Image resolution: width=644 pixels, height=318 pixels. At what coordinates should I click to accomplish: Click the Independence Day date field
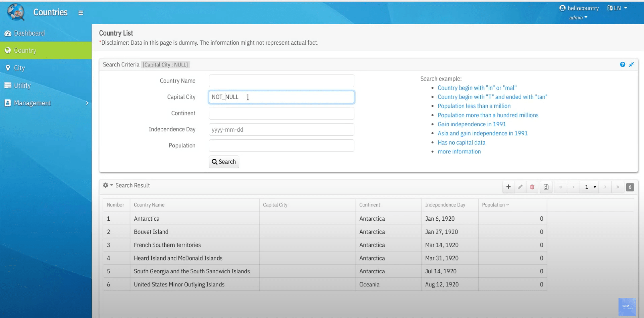(x=281, y=129)
